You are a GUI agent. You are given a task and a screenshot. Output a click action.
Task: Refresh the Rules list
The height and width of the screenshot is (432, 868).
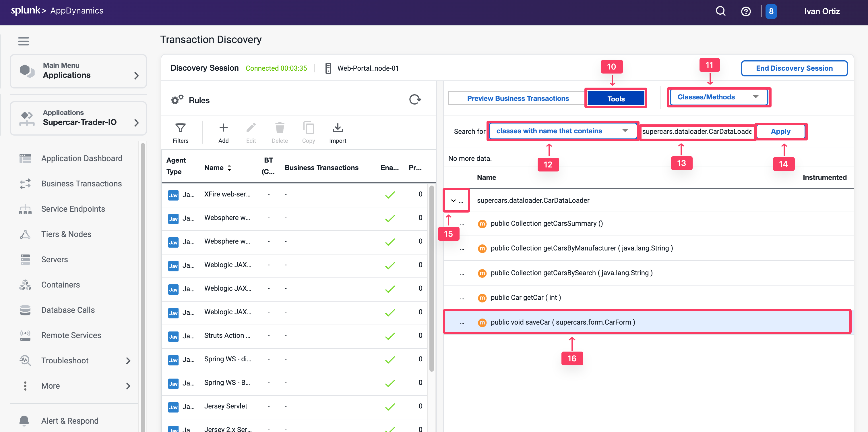[415, 99]
